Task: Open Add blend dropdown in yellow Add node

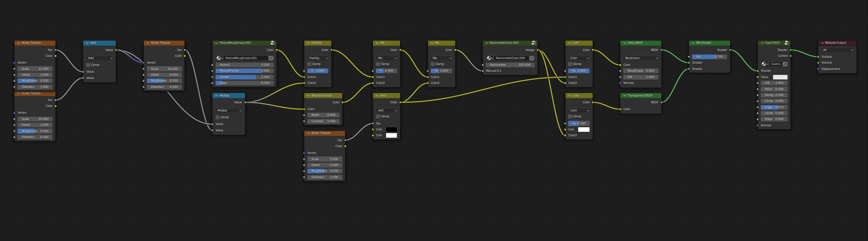Action: [387, 111]
